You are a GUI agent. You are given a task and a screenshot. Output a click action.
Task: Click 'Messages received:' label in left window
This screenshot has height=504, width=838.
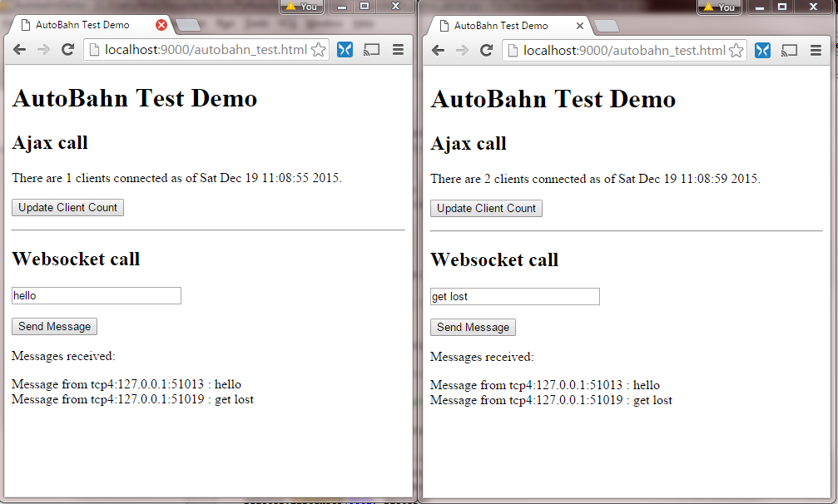[x=63, y=356]
